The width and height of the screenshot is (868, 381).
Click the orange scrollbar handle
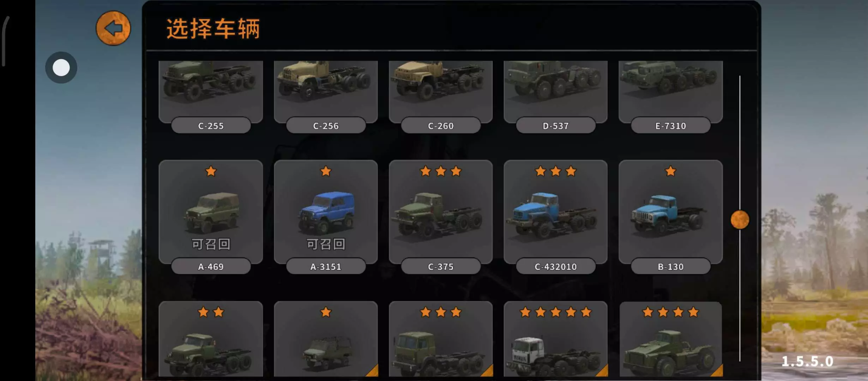tap(740, 220)
